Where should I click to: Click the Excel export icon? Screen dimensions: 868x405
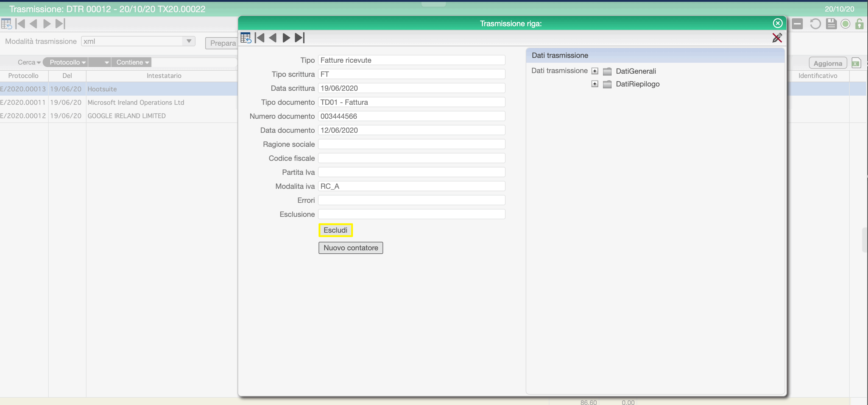856,63
